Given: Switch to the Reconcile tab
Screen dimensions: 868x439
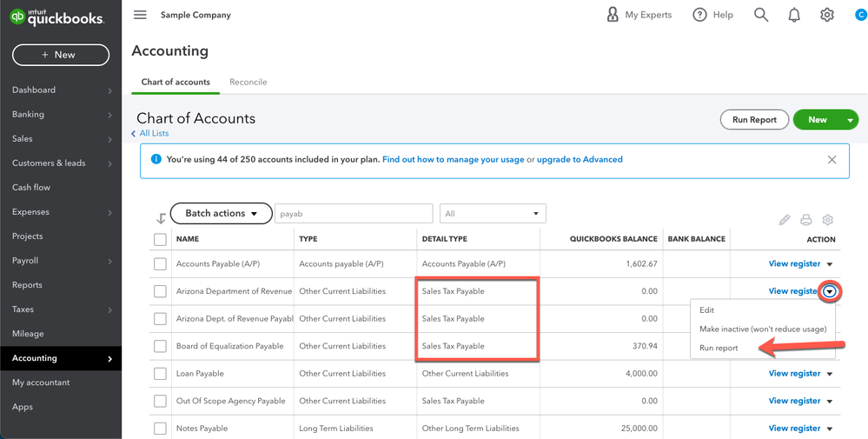Looking at the screenshot, I should 248,82.
